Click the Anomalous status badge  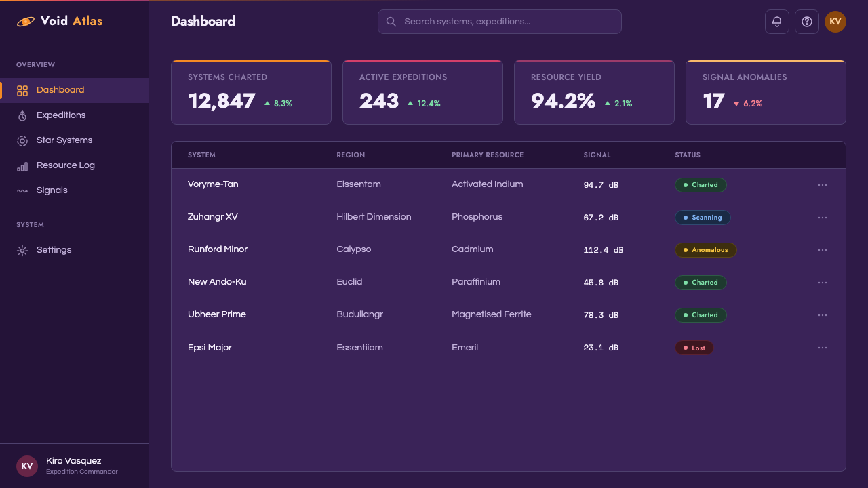point(705,250)
